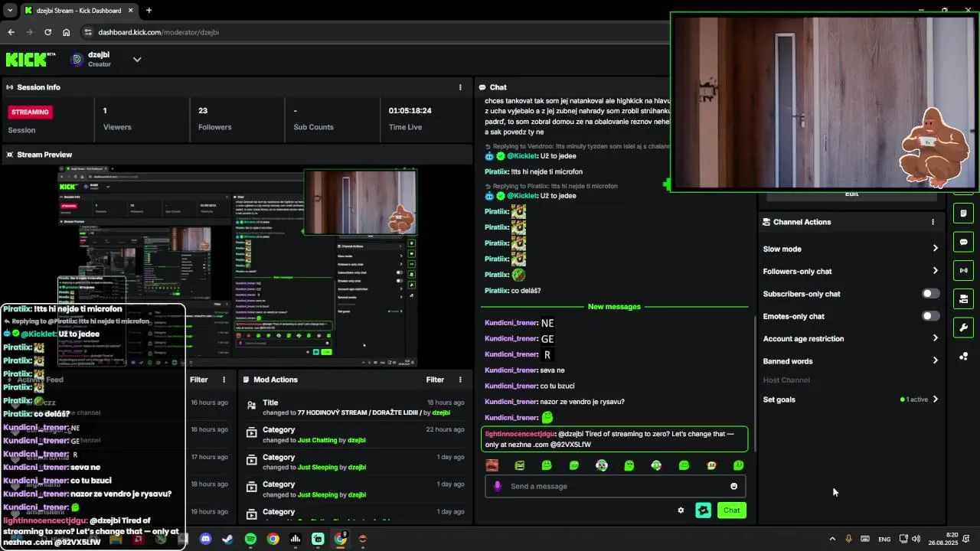Click the Send a message input field
980x551 pixels.
pyautogui.click(x=616, y=486)
